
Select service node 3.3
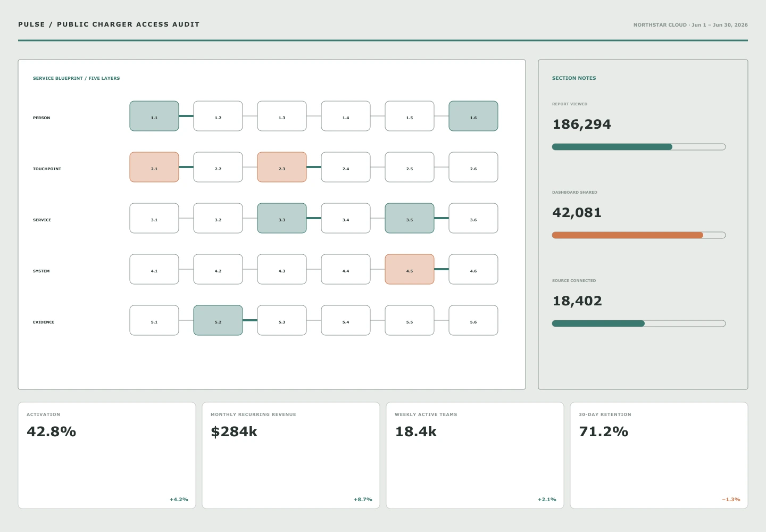pos(282,218)
